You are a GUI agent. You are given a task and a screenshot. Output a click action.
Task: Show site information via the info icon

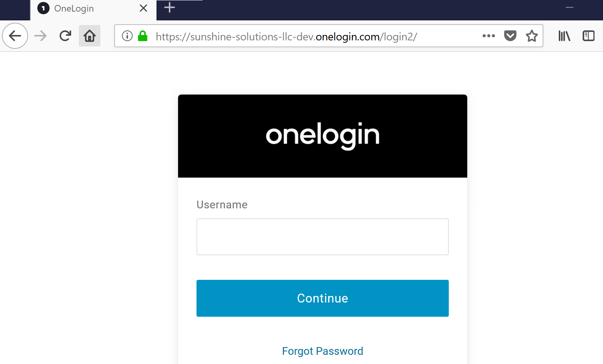click(x=127, y=36)
